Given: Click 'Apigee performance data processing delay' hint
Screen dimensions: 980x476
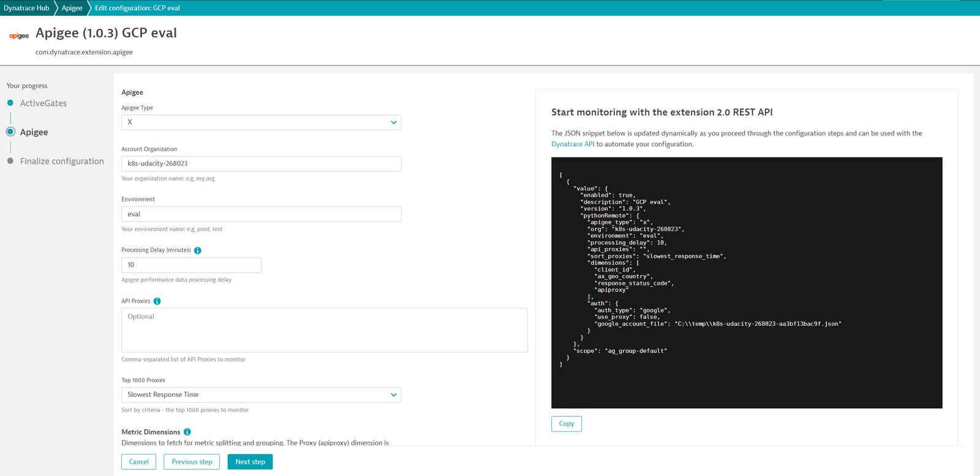Looking at the screenshot, I should tap(176, 280).
